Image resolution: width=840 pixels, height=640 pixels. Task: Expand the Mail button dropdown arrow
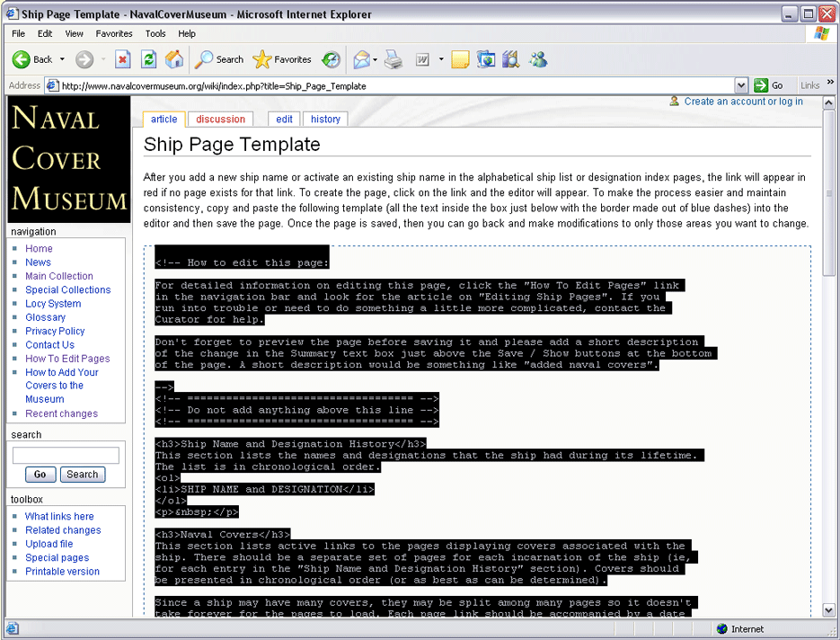[x=376, y=59]
